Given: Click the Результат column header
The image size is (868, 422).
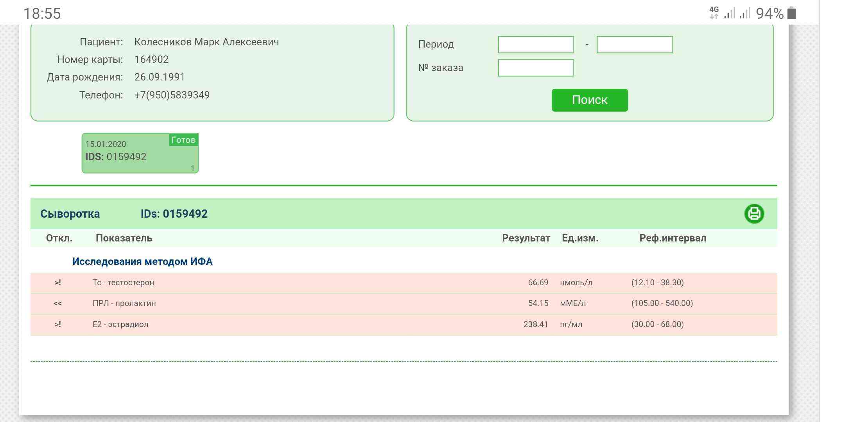Looking at the screenshot, I should pyautogui.click(x=525, y=238).
